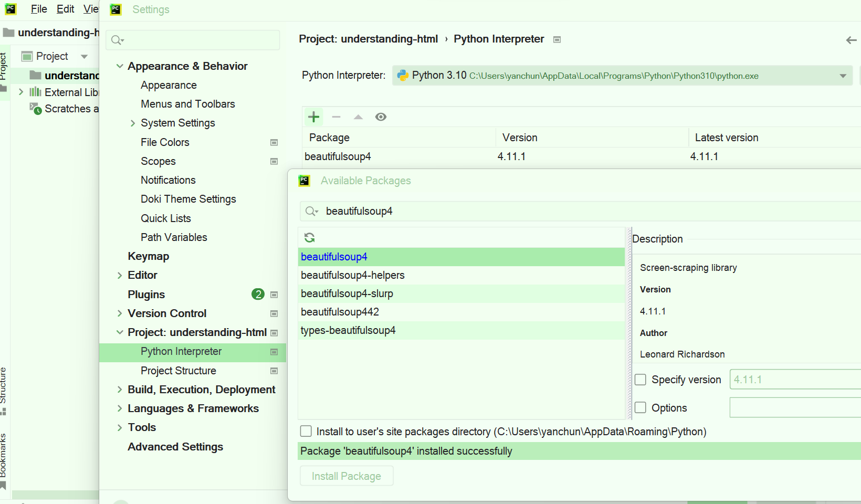
Task: Click the reload package list icon
Action: tap(309, 237)
